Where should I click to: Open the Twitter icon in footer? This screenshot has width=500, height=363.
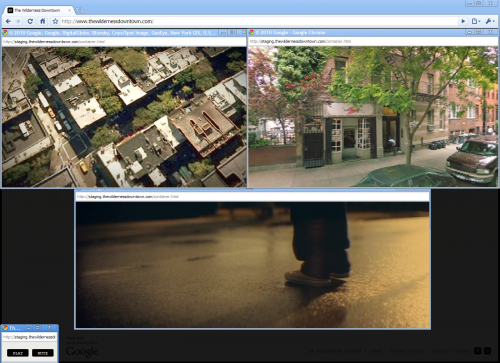[487, 351]
